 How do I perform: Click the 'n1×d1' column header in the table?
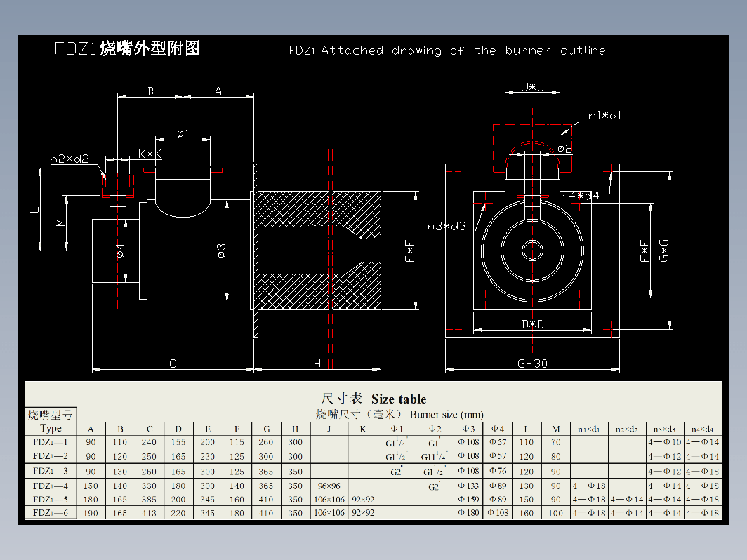[x=589, y=429]
